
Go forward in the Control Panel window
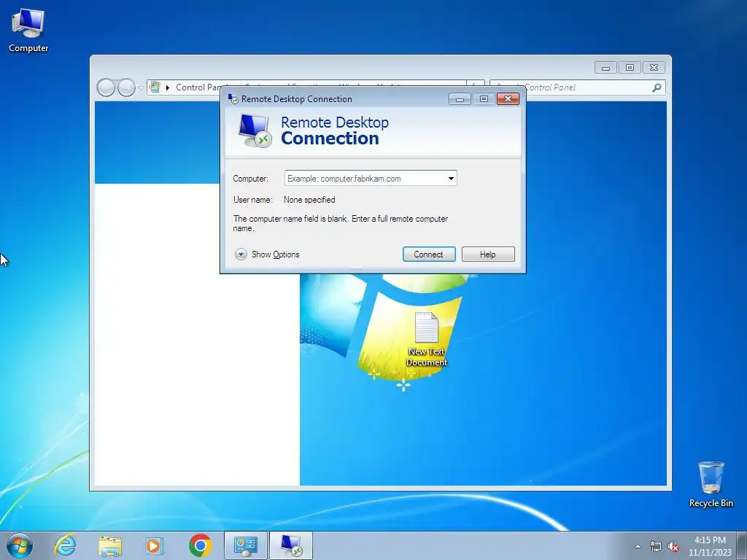point(126,87)
